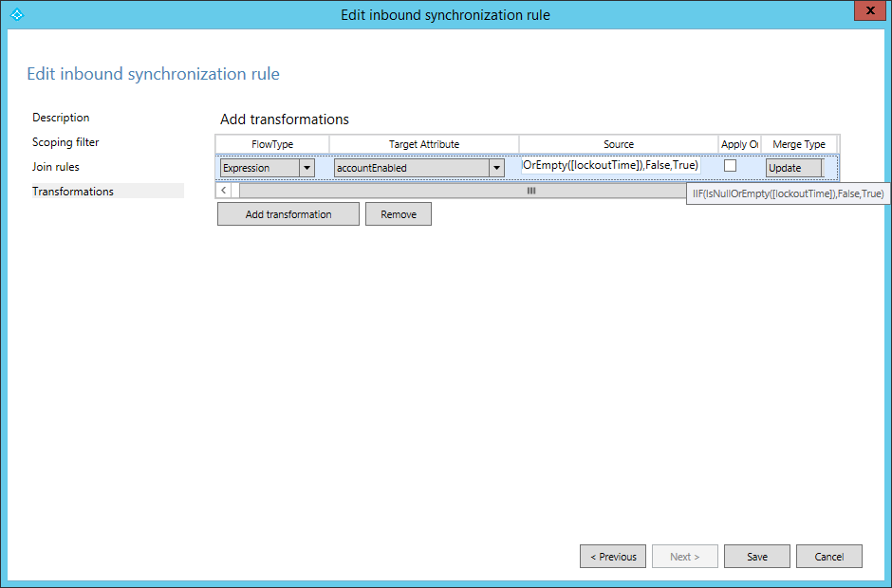Viewport: 892px width, 588px height.
Task: Click the Target Attribute column header
Action: 423,144
